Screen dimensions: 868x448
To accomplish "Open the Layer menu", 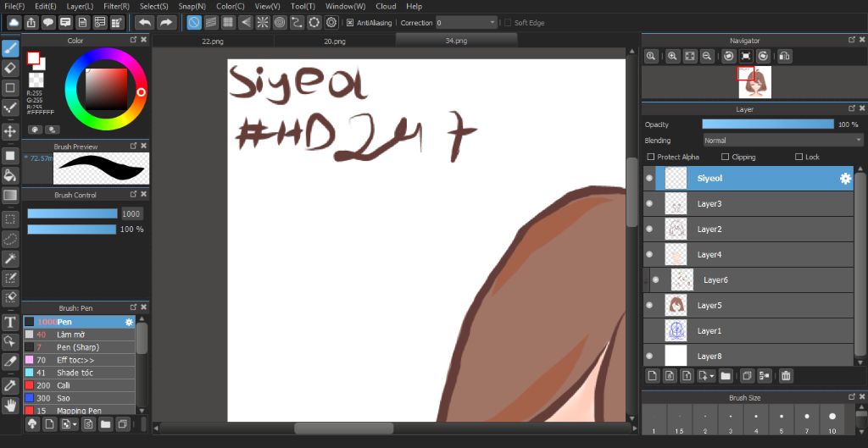I will click(80, 6).
